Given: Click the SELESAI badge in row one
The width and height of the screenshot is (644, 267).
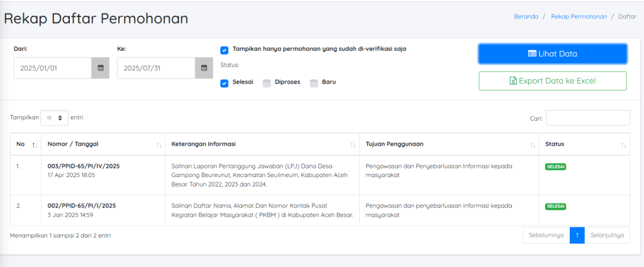Looking at the screenshot, I should click(x=556, y=167).
